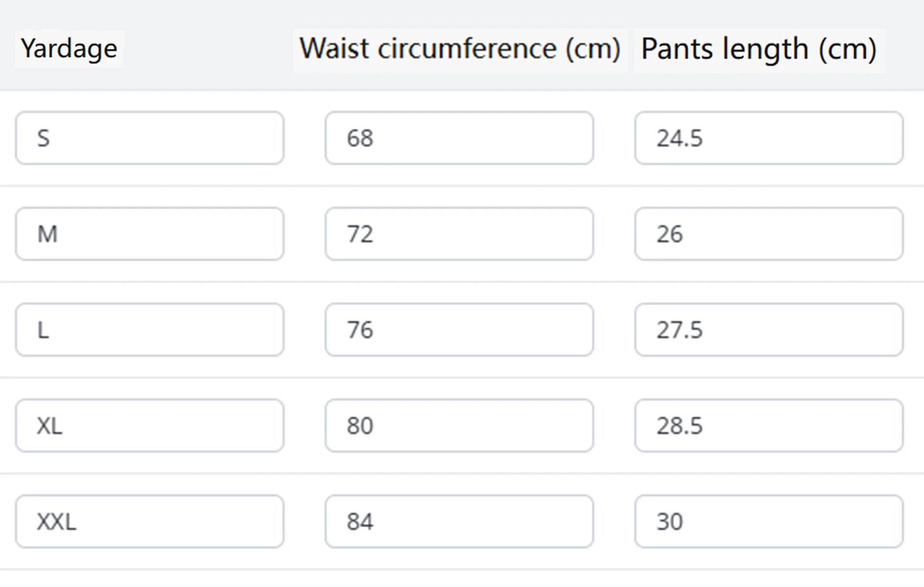The image size is (924, 587).
Task: Edit the pants length value 24.5
Action: point(769,138)
